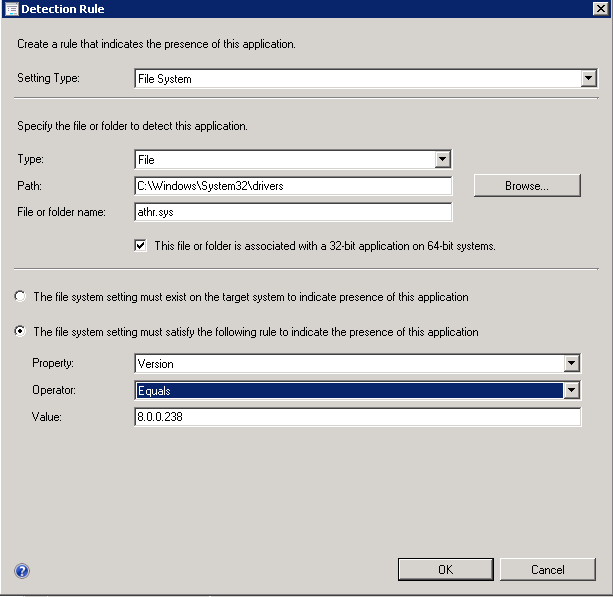The height and width of the screenshot is (597, 613).
Task: Click the Browse button
Action: click(526, 186)
